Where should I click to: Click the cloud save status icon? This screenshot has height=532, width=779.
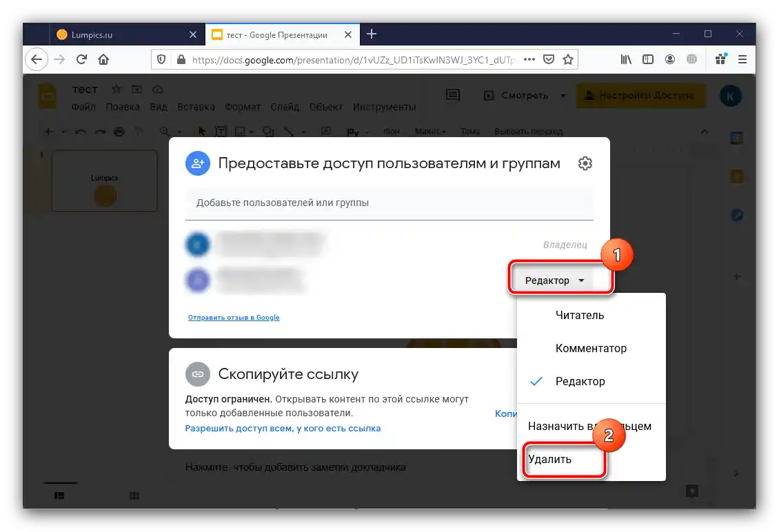157,89
